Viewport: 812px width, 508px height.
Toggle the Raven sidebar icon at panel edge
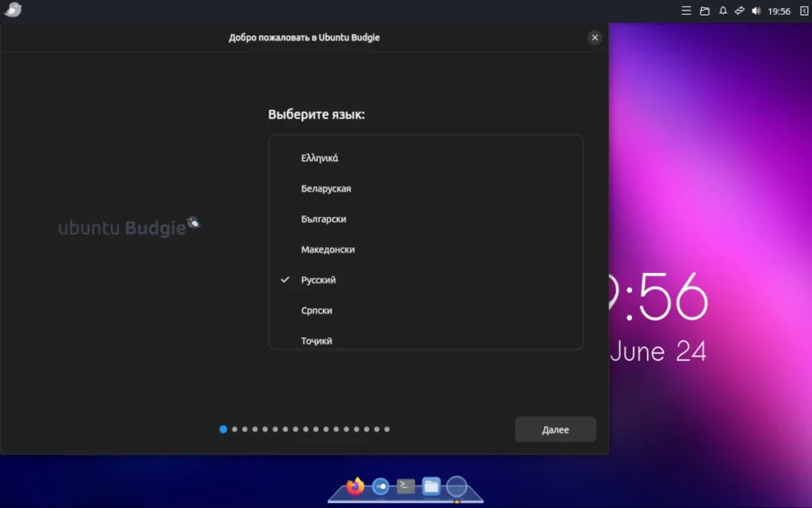(x=804, y=11)
